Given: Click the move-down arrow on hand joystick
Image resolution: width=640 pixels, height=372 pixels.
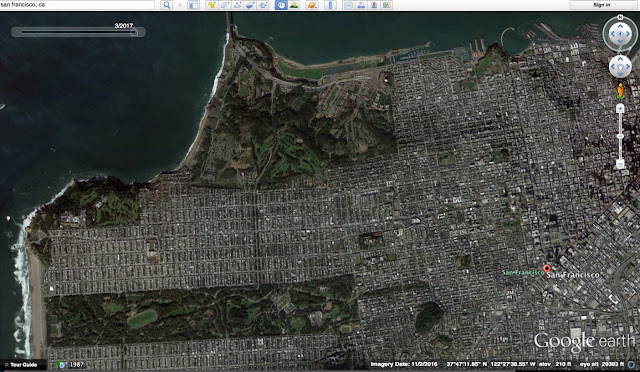Looking at the screenshot, I should pyautogui.click(x=620, y=74).
